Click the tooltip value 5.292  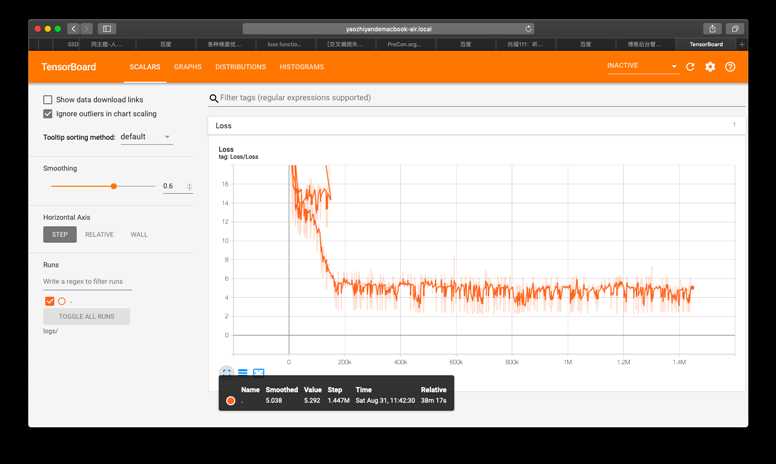[x=312, y=400]
